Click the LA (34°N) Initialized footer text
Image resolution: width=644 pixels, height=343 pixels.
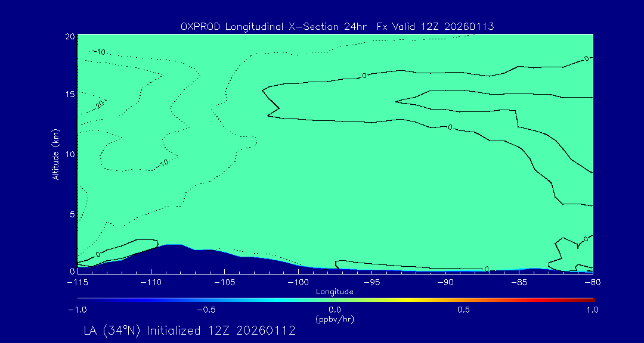[189, 330]
